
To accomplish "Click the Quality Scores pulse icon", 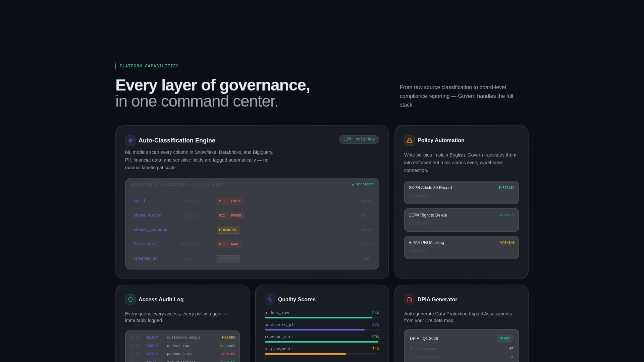I will point(270,300).
